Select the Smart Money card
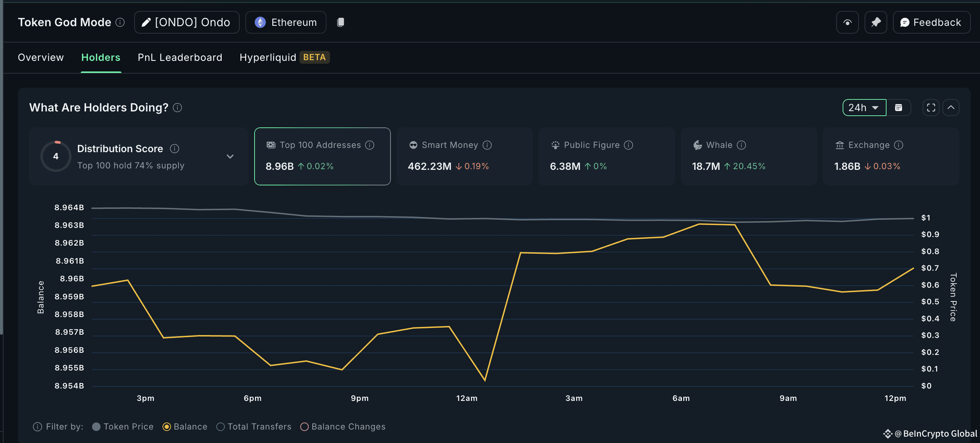 tap(464, 156)
